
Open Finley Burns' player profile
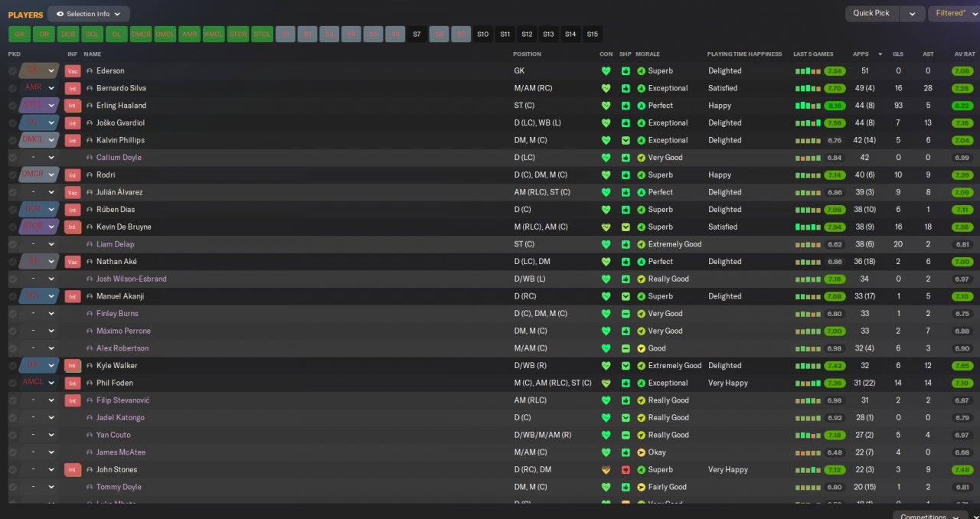[x=117, y=313]
